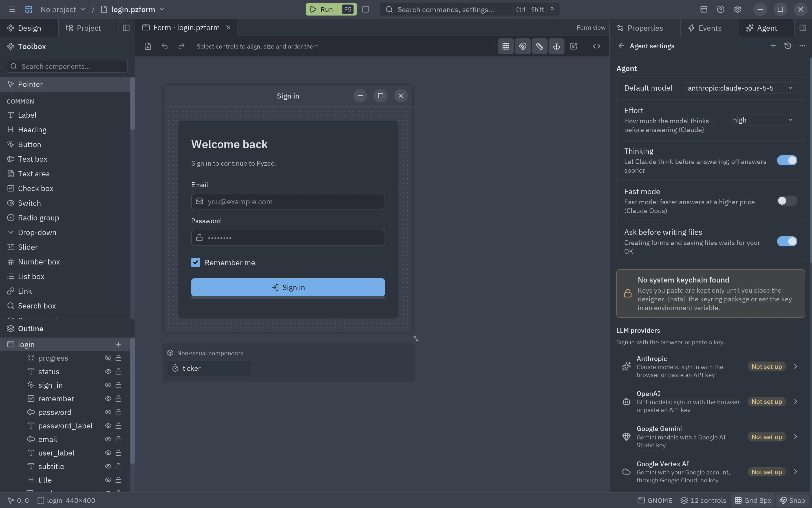Click the blue Sign in form button

[288, 288]
